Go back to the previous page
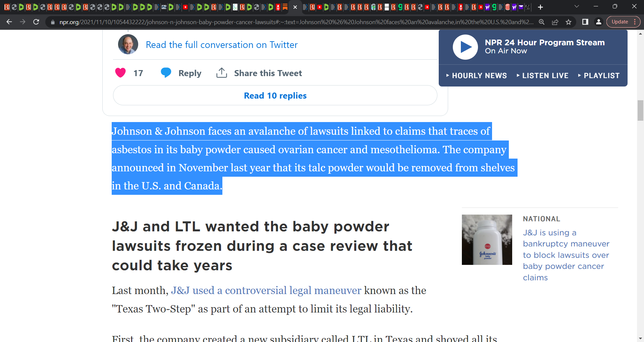644x342 pixels. [x=9, y=22]
